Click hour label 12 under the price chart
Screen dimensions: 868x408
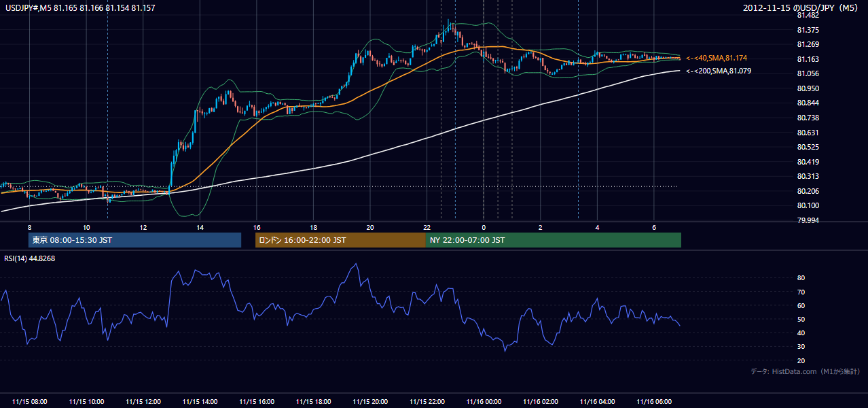(x=143, y=226)
